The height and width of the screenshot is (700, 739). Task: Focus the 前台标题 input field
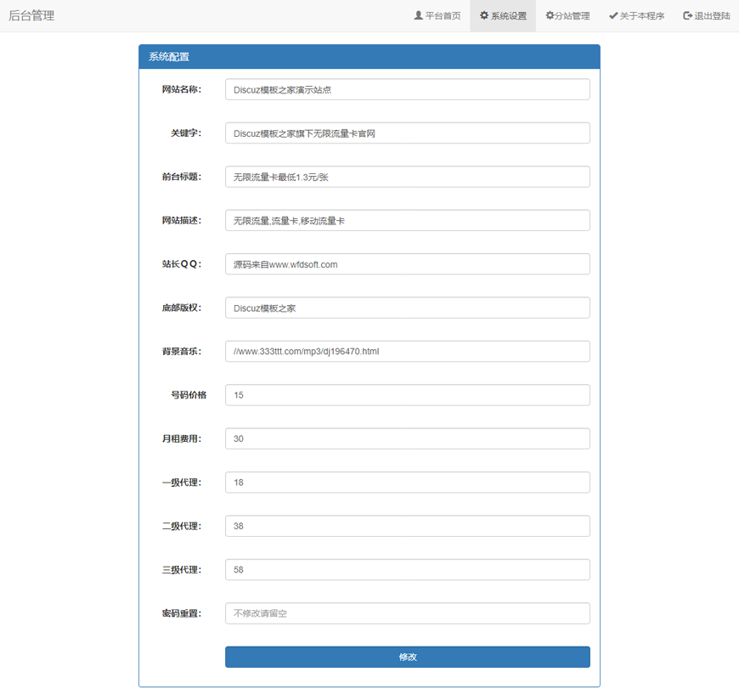click(407, 177)
